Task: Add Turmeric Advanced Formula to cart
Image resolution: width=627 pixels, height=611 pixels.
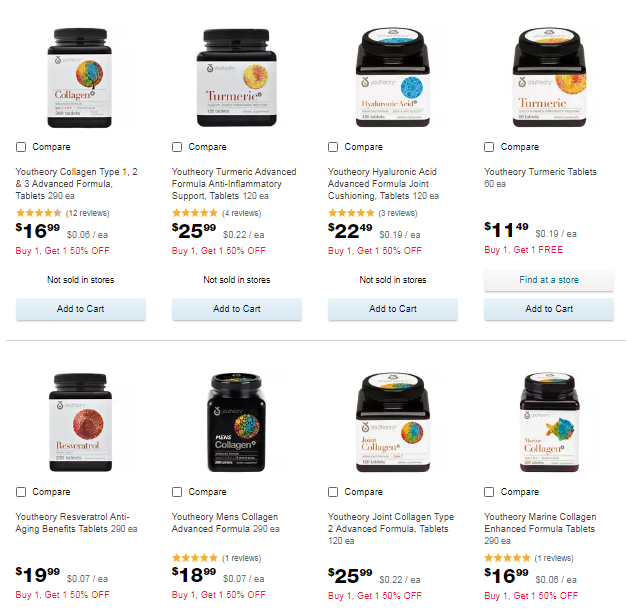Action: tap(237, 309)
